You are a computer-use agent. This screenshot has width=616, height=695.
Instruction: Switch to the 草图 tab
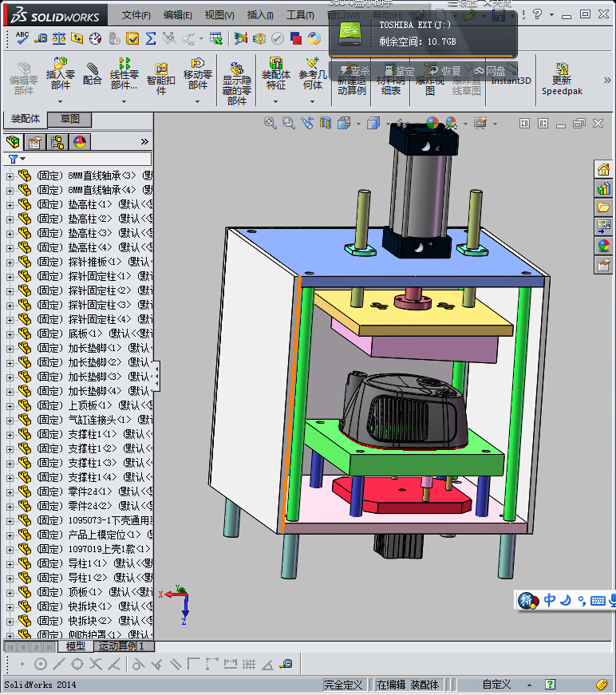69,119
